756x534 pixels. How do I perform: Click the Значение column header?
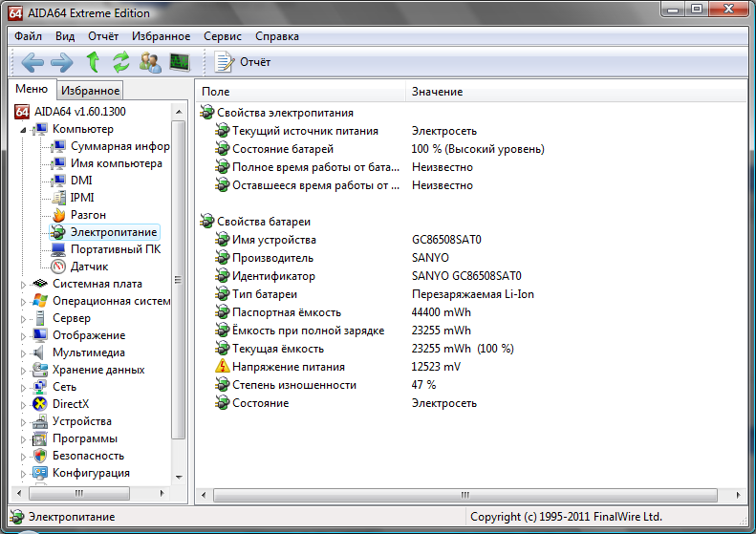point(576,92)
